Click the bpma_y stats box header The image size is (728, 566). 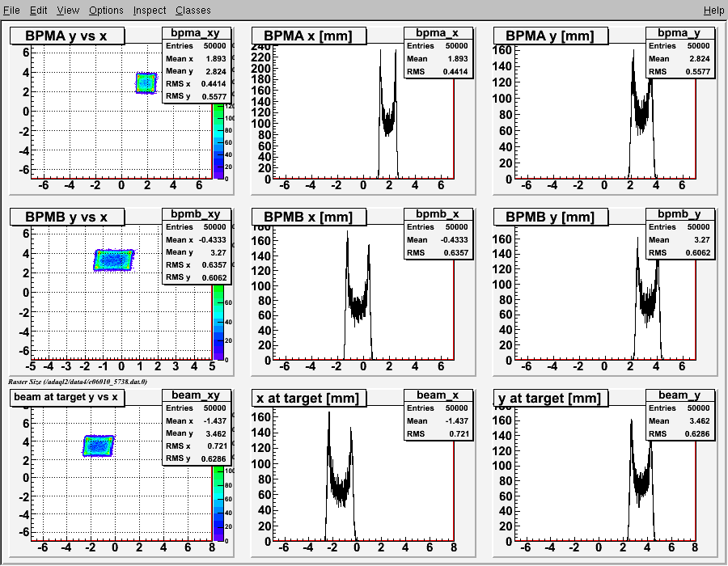[679, 33]
